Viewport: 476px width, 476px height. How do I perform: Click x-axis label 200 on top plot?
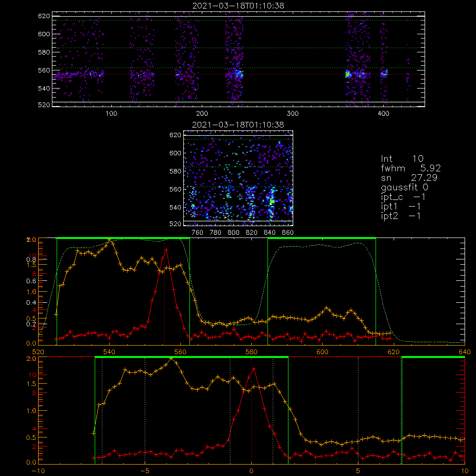[202, 114]
